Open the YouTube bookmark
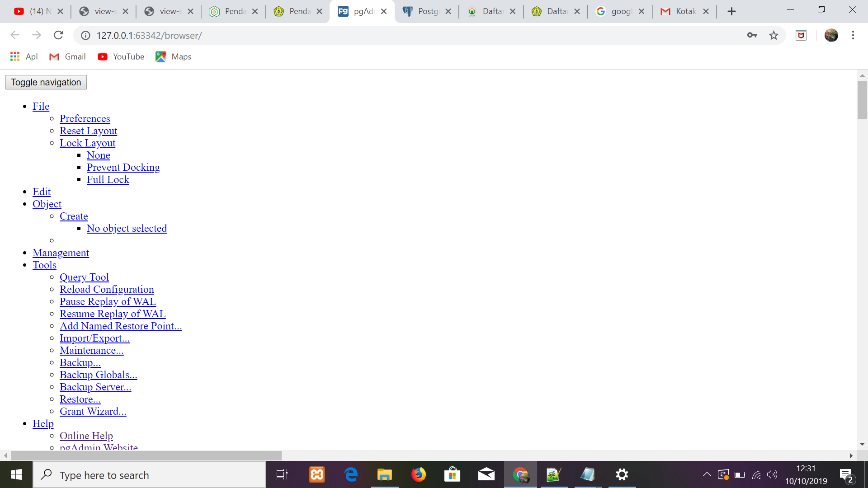 coord(121,56)
